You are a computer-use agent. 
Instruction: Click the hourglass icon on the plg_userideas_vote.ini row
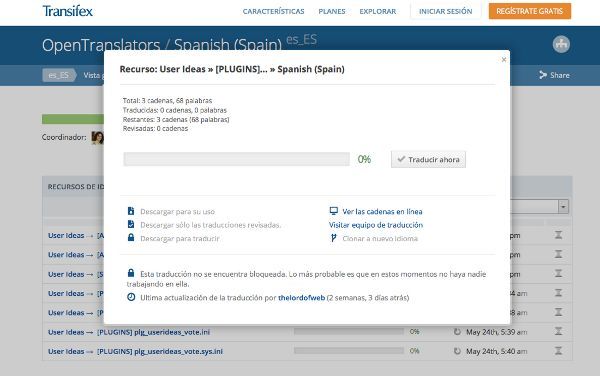[558, 331]
